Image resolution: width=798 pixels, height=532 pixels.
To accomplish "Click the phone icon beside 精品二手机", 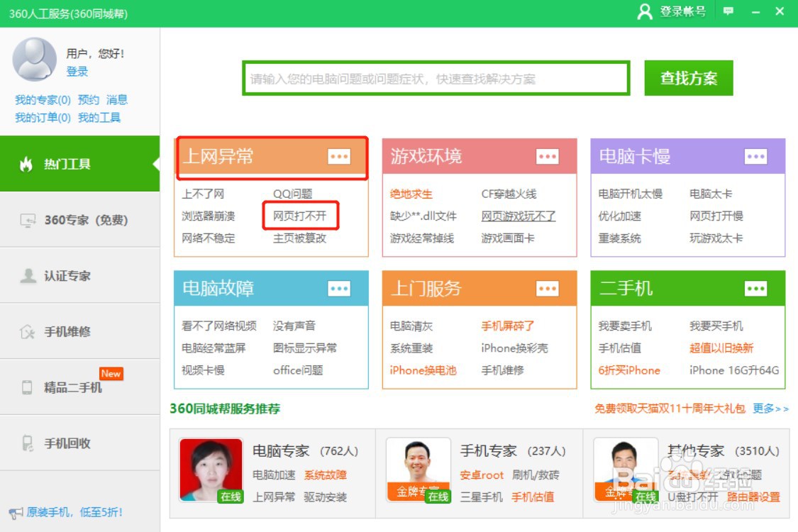I will (28, 387).
